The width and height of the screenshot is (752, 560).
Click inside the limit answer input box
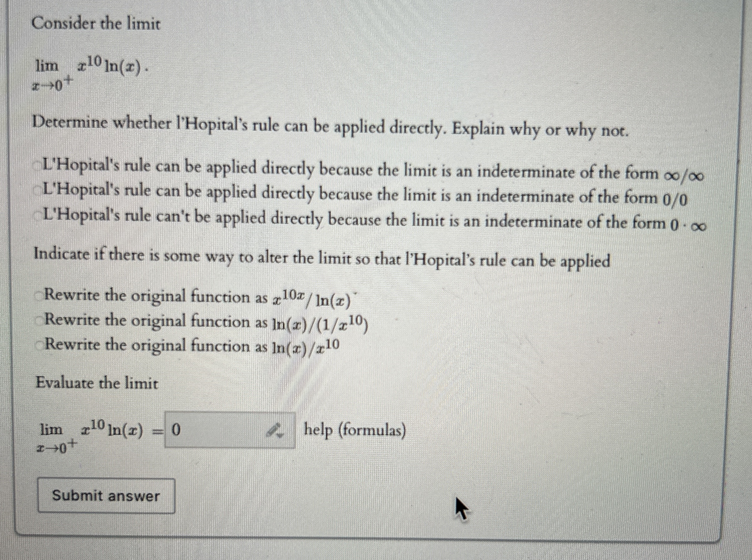220,431
